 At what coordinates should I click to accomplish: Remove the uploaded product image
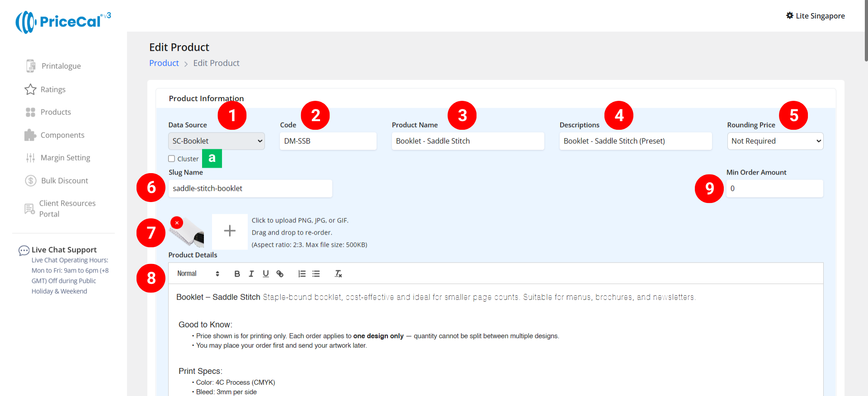point(177,223)
